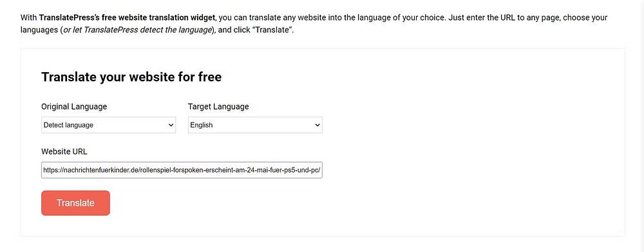Click the chevron arrow beside Detect language
The width and height of the screenshot is (644, 252).
click(x=171, y=126)
